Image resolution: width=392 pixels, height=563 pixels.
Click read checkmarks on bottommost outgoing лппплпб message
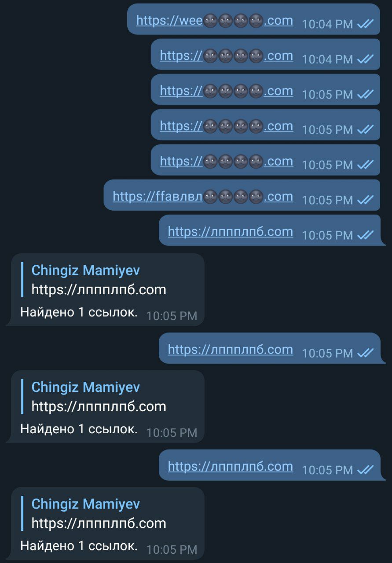pos(365,470)
